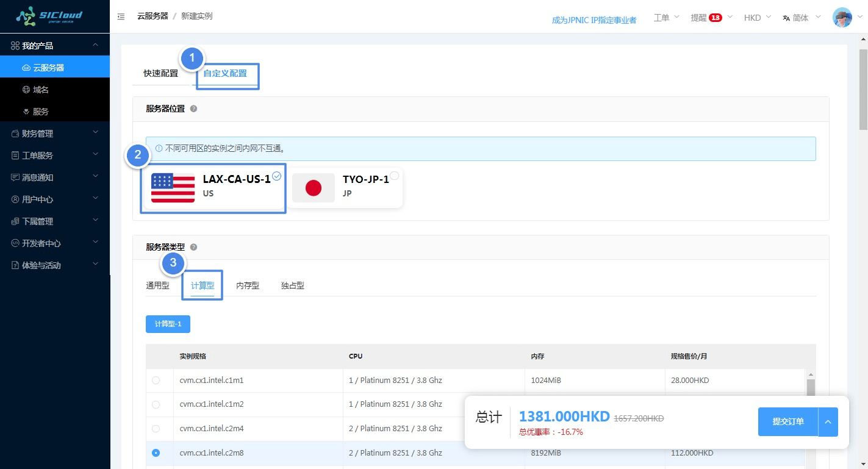This screenshot has height=469, width=868.
Task: Switch to the 内存型 server type tab
Action: tap(248, 285)
